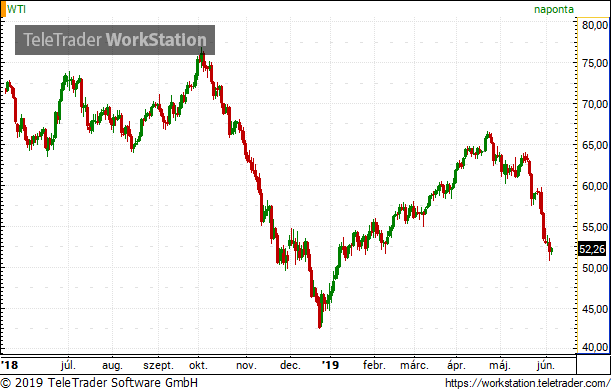The height and width of the screenshot is (392, 611).
Task: Click the márc. month label
Action: point(414,366)
